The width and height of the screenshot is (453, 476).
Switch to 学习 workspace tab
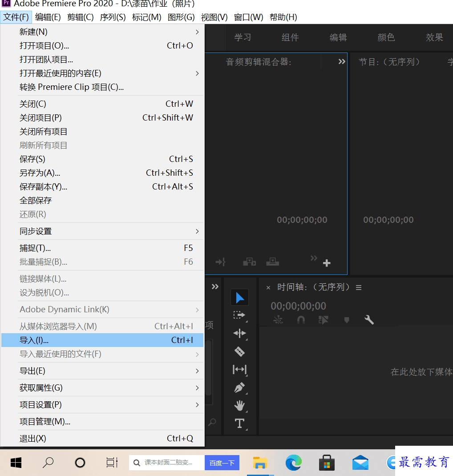click(243, 37)
